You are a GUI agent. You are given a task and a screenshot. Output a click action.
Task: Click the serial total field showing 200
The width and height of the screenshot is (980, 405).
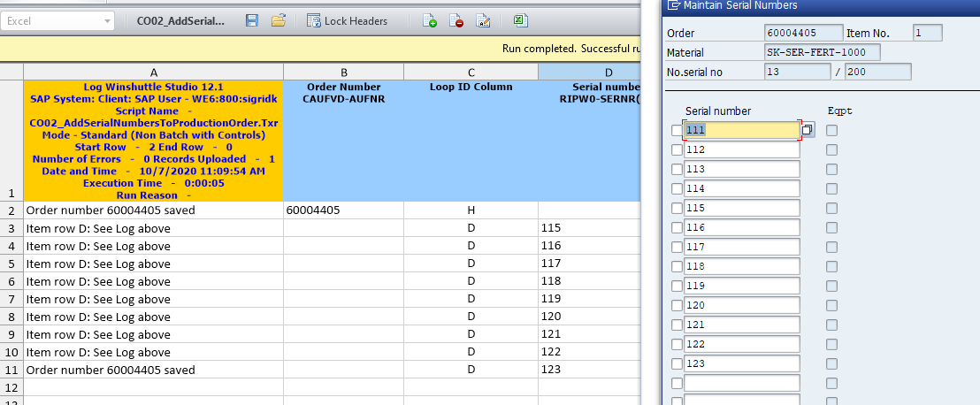pyautogui.click(x=877, y=72)
